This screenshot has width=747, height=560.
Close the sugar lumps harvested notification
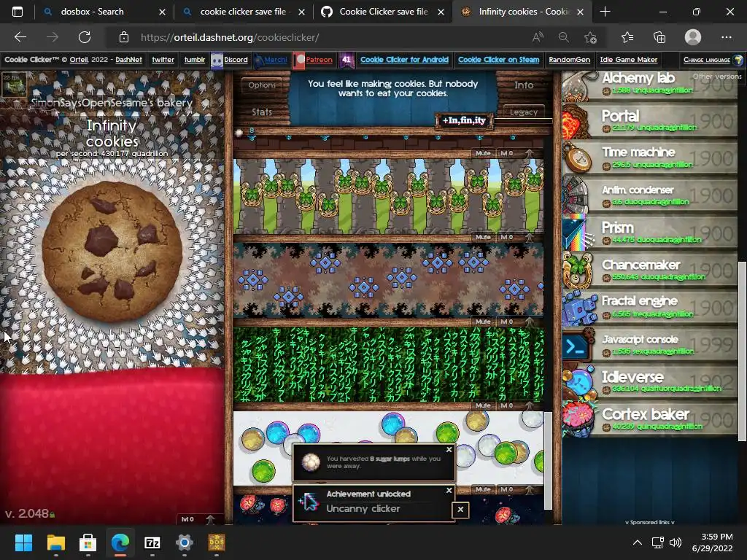pyautogui.click(x=449, y=449)
